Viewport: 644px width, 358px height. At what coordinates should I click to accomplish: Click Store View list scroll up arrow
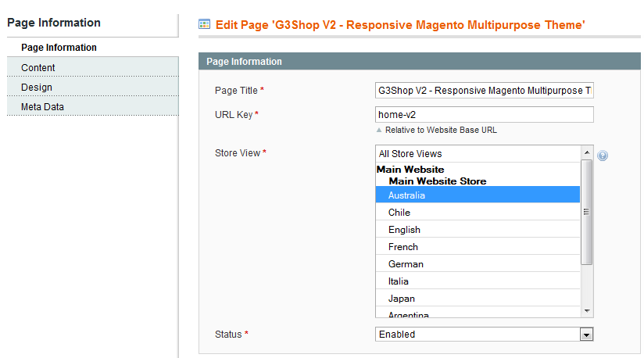click(x=587, y=152)
